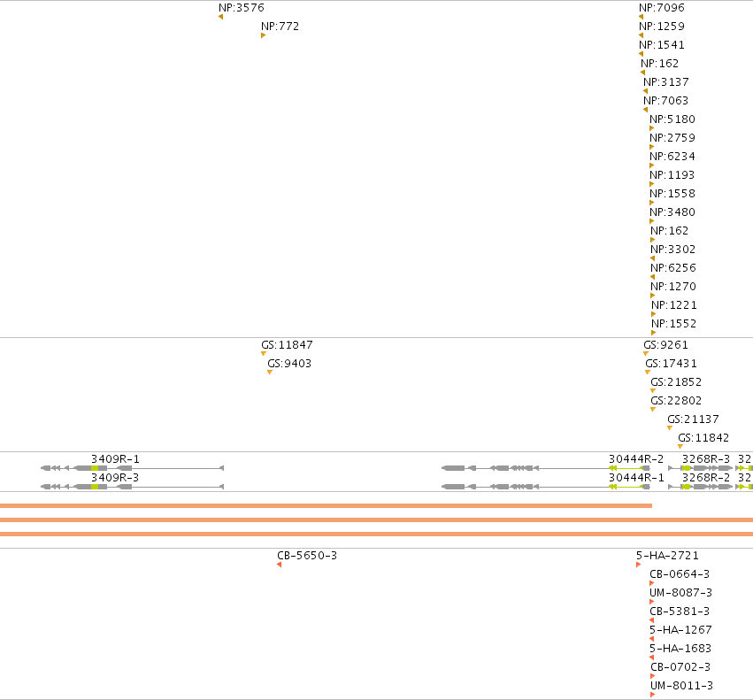Select the GS:21137 insertion marker
Screen dimensions: 753x700
coord(670,427)
